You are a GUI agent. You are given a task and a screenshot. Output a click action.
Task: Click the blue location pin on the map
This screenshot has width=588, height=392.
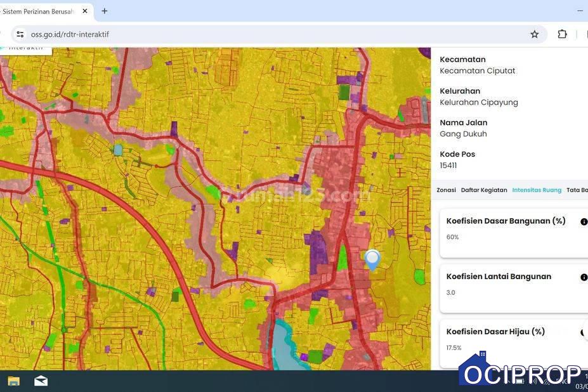click(x=372, y=259)
